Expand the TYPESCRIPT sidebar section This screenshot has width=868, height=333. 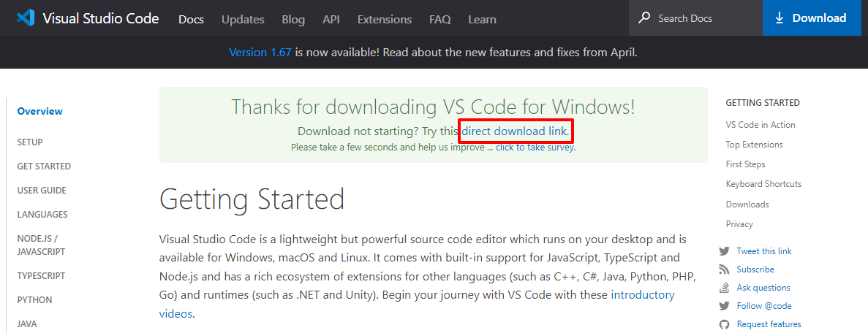(41, 275)
